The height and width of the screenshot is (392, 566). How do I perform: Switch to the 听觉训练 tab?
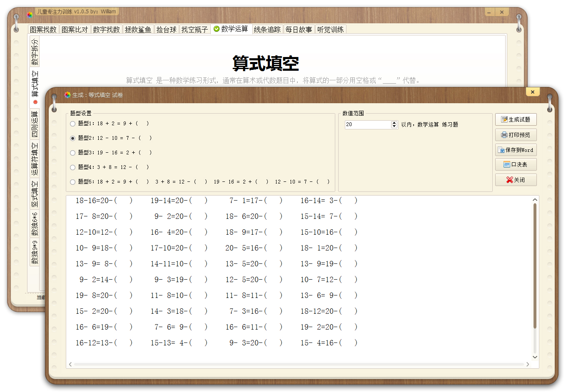pyautogui.click(x=330, y=29)
